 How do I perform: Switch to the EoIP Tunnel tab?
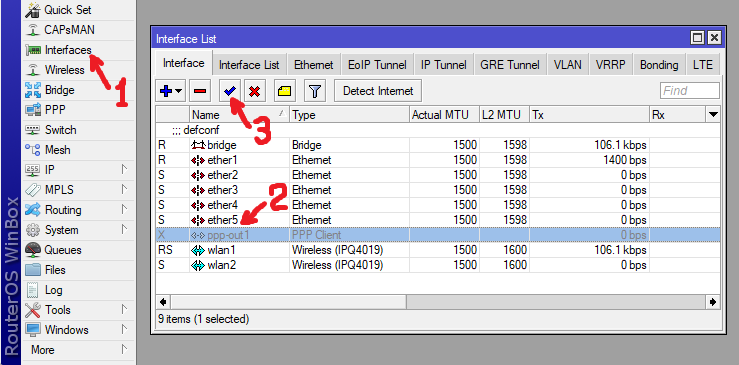click(377, 65)
